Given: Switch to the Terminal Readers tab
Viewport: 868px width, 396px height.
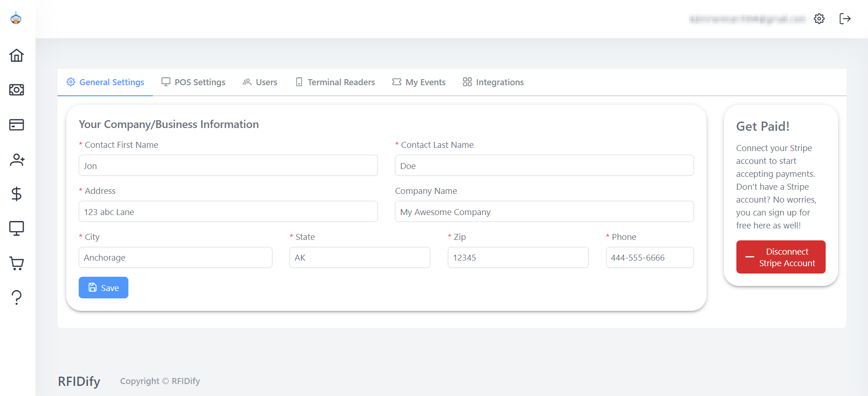Looking at the screenshot, I should pyautogui.click(x=335, y=82).
